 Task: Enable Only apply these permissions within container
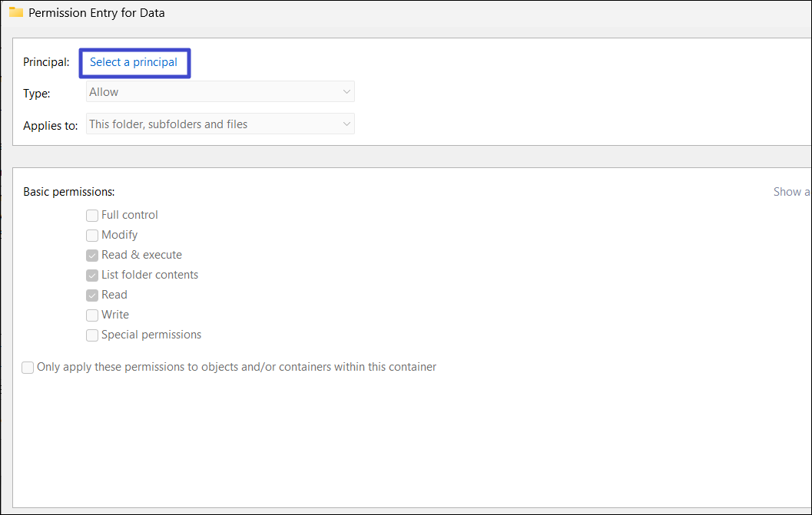(28, 368)
